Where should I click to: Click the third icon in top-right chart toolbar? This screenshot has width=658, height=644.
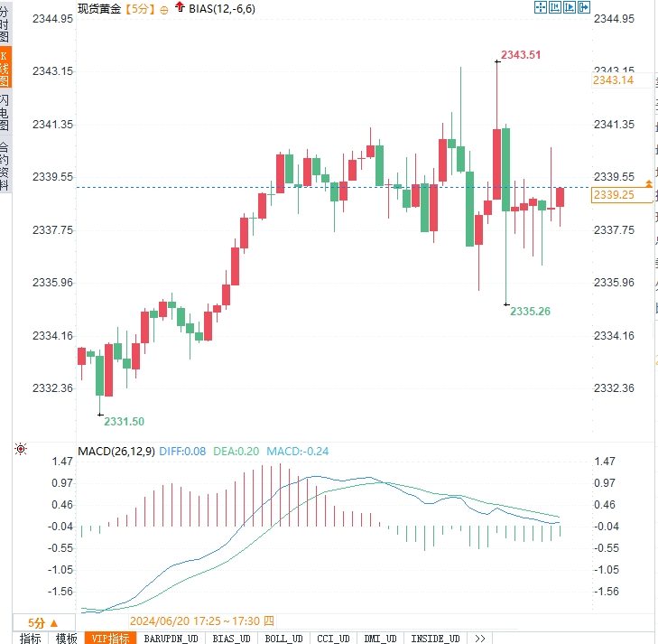coord(570,7)
